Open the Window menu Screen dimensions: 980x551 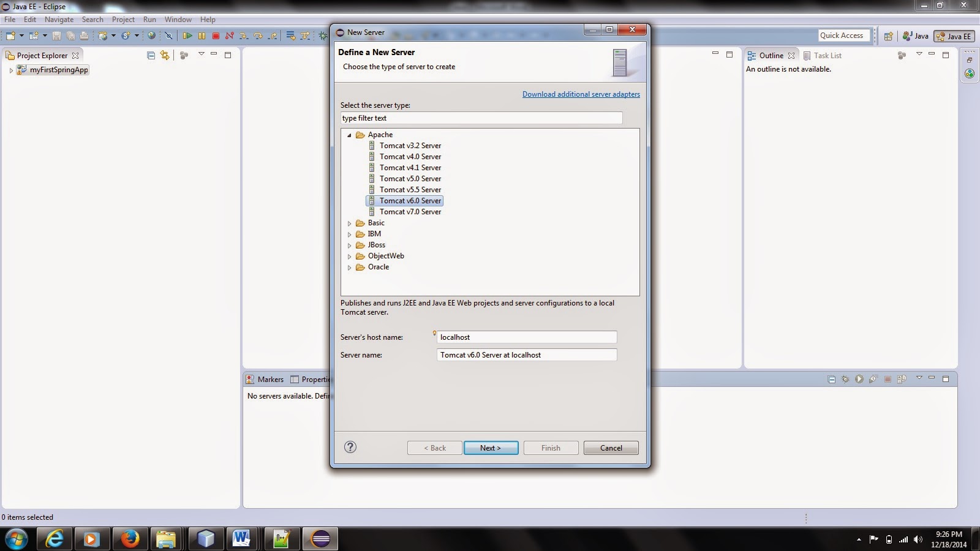point(178,19)
